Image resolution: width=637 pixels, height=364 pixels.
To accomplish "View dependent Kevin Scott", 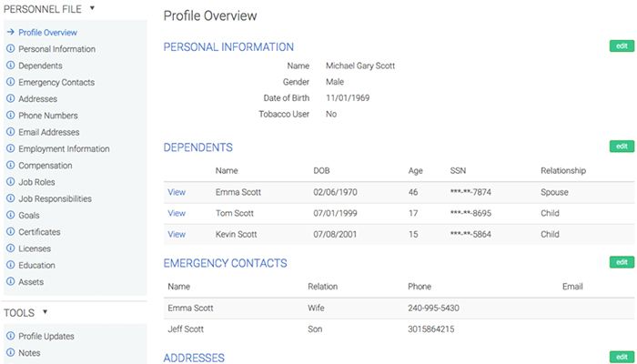I will 177,235.
